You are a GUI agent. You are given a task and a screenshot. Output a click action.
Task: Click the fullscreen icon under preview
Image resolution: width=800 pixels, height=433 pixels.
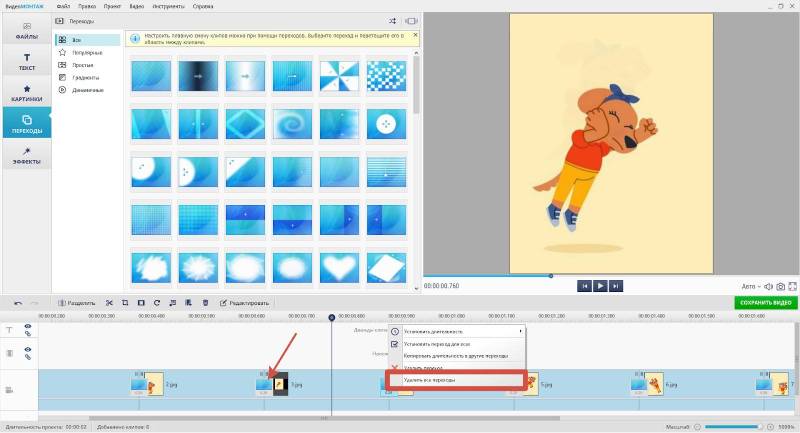[792, 287]
